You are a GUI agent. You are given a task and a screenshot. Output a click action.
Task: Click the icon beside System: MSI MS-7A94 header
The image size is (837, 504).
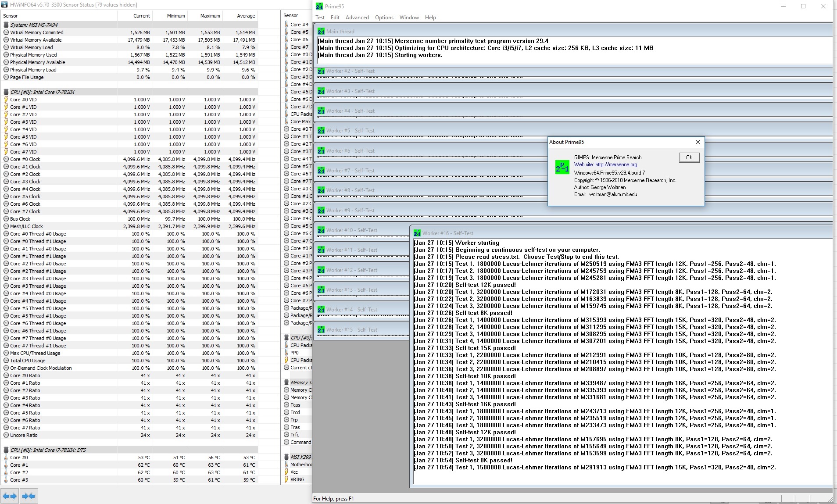(x=6, y=25)
